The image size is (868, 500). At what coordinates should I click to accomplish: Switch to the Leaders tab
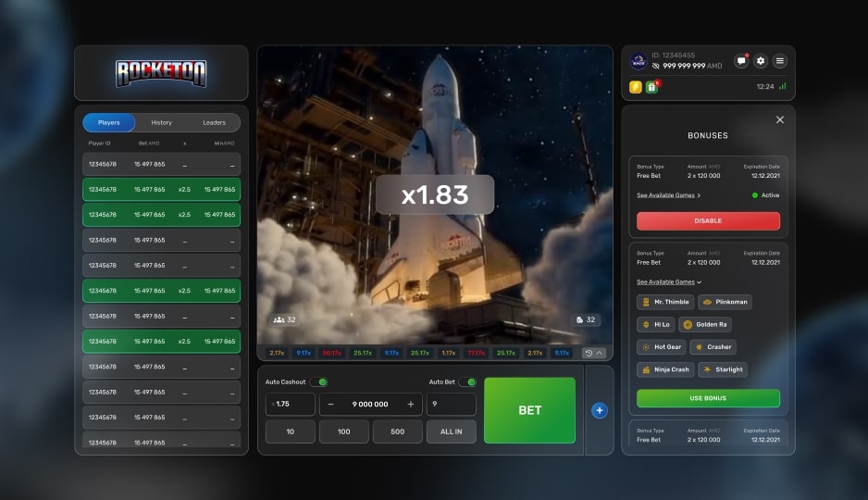(214, 122)
